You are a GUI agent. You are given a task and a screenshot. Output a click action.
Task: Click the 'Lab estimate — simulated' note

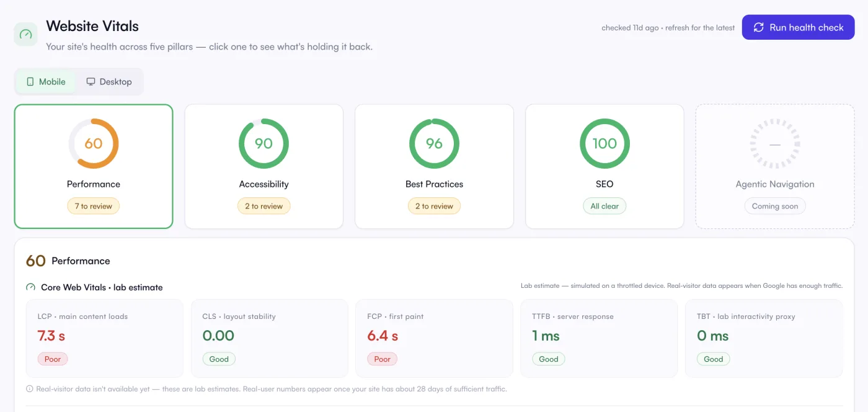pyautogui.click(x=681, y=286)
